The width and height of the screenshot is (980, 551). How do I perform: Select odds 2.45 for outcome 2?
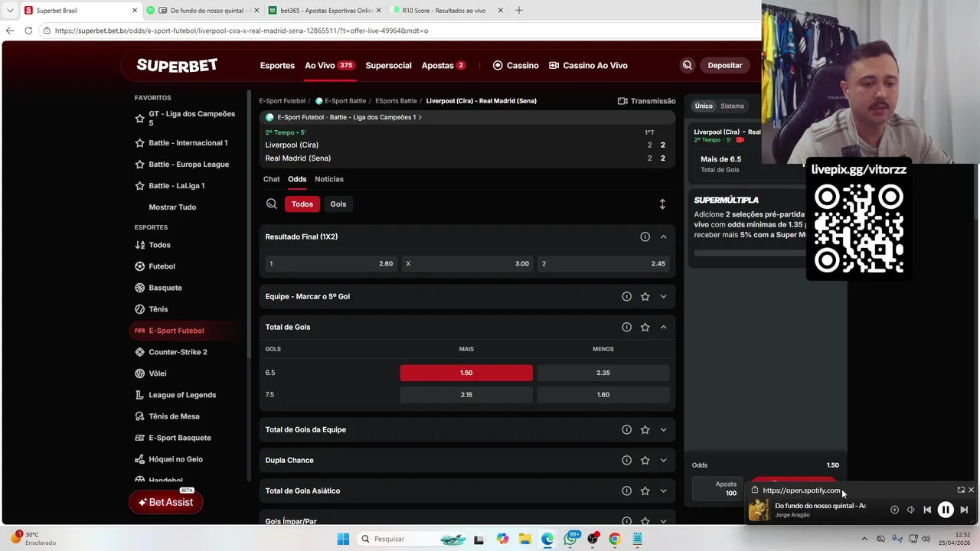(603, 263)
